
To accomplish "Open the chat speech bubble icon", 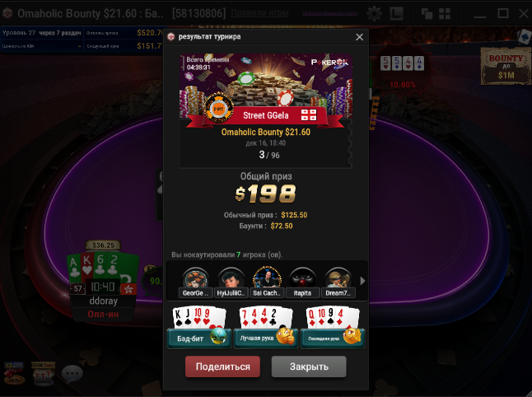I will (x=72, y=374).
